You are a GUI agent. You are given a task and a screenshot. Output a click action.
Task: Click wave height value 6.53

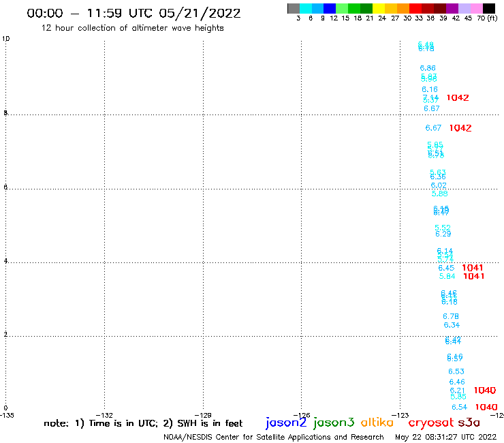tap(456, 371)
